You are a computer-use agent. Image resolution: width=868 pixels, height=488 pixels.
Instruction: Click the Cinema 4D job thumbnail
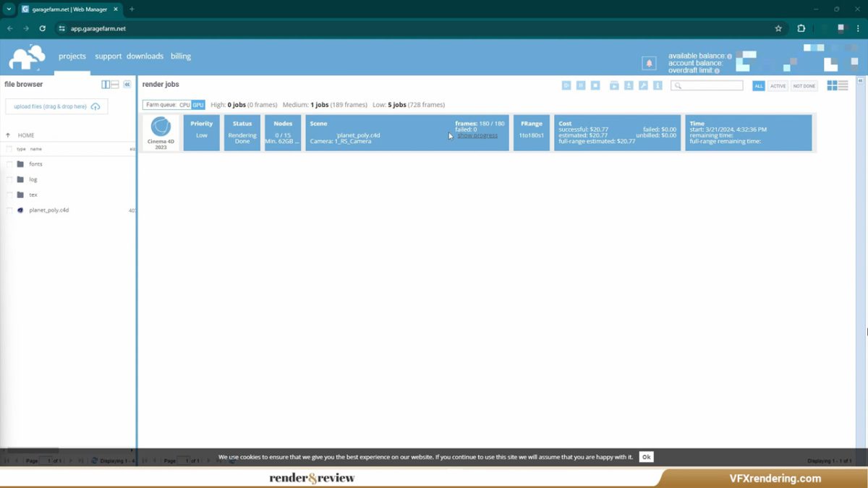pyautogui.click(x=161, y=132)
